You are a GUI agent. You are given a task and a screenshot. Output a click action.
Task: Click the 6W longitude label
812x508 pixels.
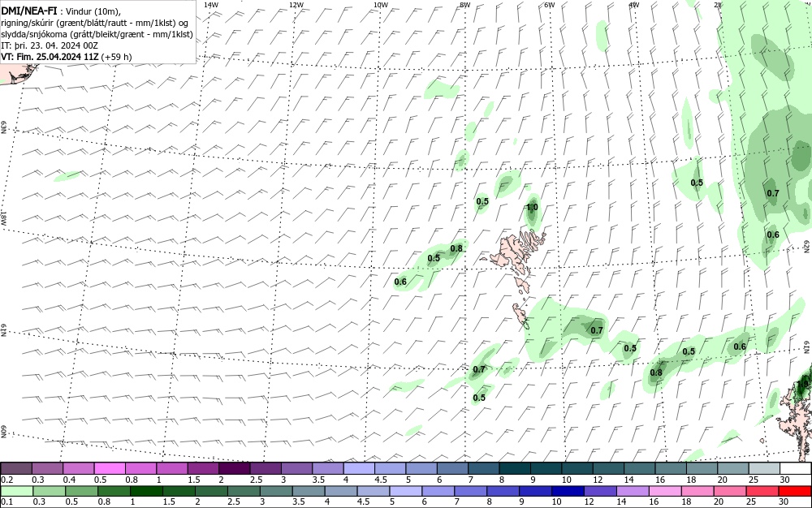tap(550, 5)
